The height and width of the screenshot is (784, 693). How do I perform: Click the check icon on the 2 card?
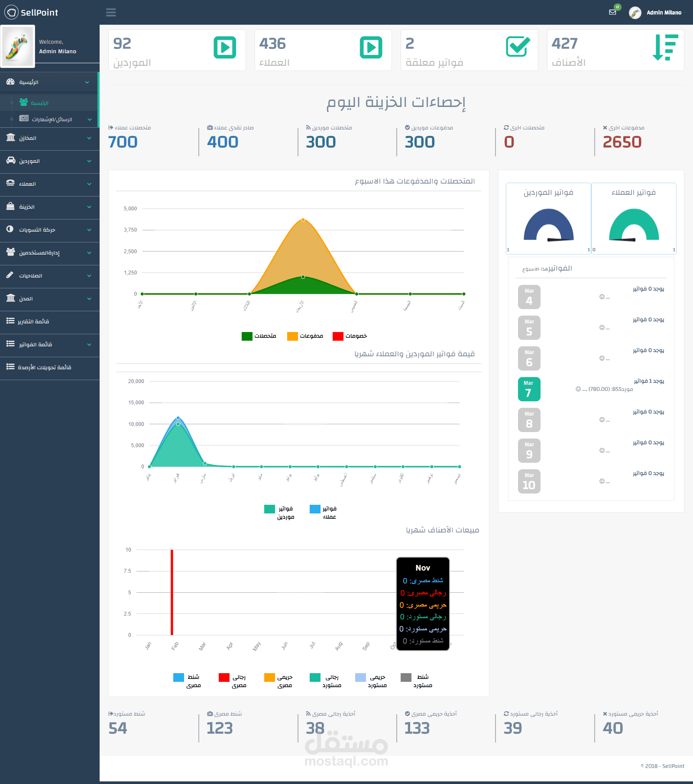click(x=518, y=47)
